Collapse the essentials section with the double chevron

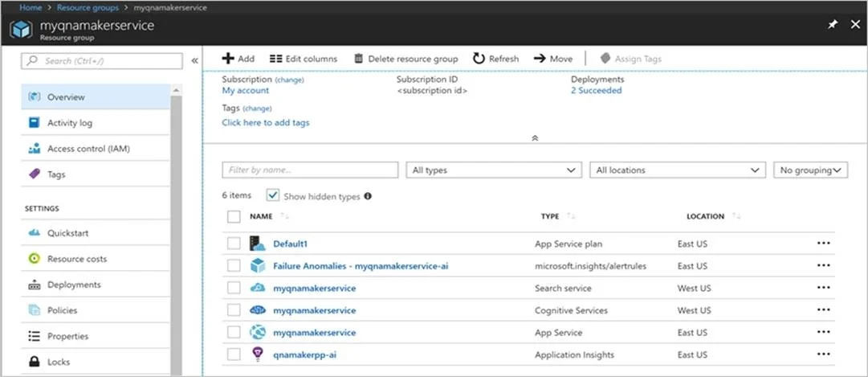coord(535,138)
